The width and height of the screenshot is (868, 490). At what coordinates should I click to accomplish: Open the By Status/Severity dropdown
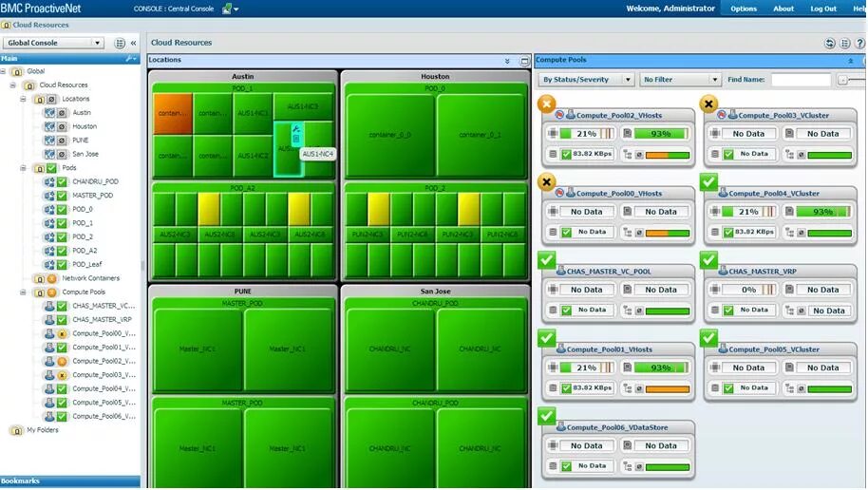coord(586,80)
